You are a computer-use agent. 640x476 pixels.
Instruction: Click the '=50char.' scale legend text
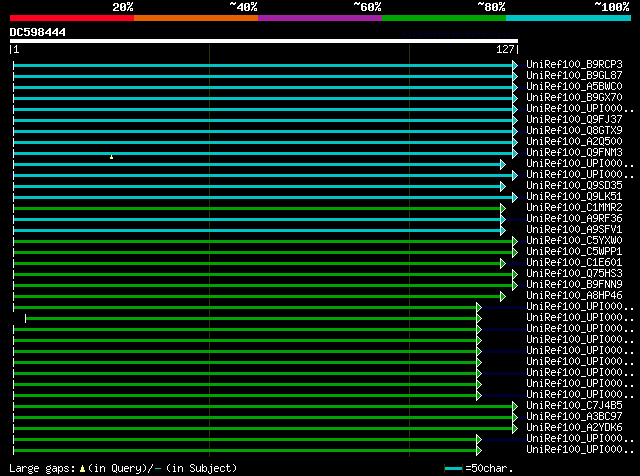pos(489,468)
